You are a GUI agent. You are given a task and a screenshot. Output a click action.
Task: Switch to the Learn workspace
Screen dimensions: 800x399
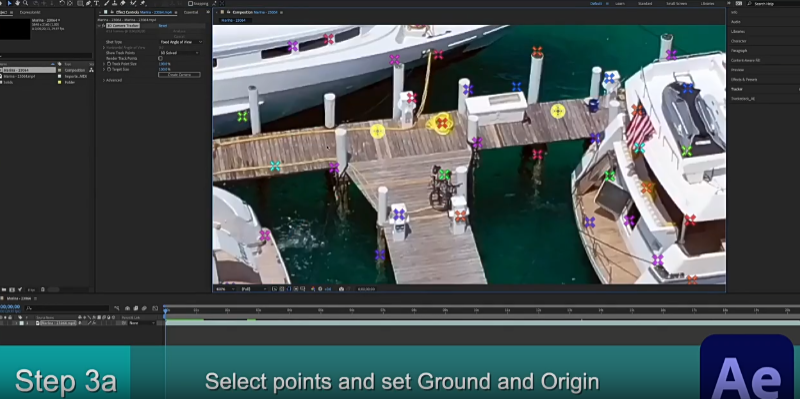point(620,4)
